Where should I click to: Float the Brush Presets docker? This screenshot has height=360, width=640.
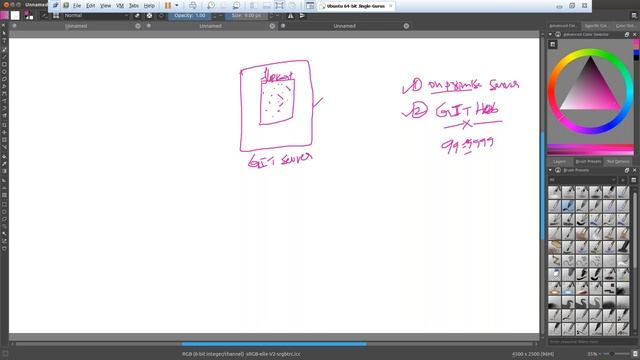(x=627, y=170)
